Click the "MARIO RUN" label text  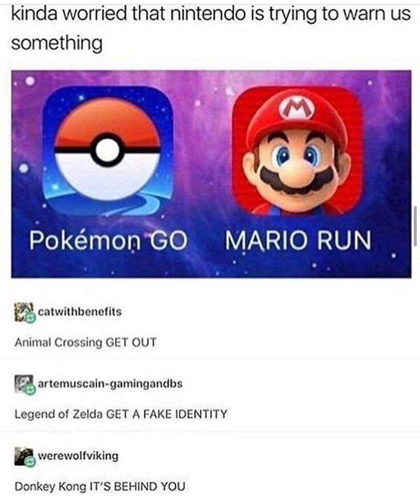pos(298,240)
